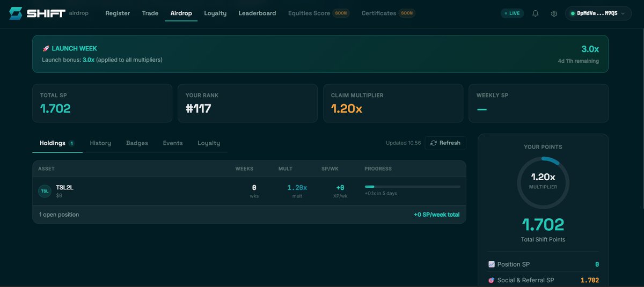Click the Total SP card
Screen dimensions: 644x287
click(102, 103)
